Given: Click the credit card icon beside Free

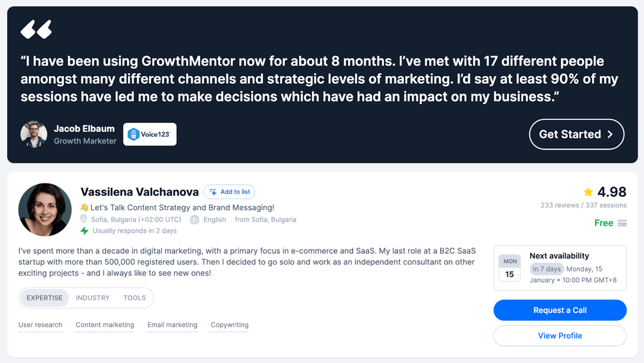Looking at the screenshot, I should click(x=622, y=223).
